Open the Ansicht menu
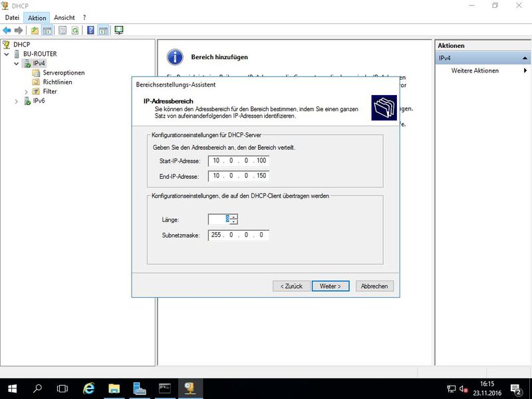The image size is (532, 399). pyautogui.click(x=64, y=17)
